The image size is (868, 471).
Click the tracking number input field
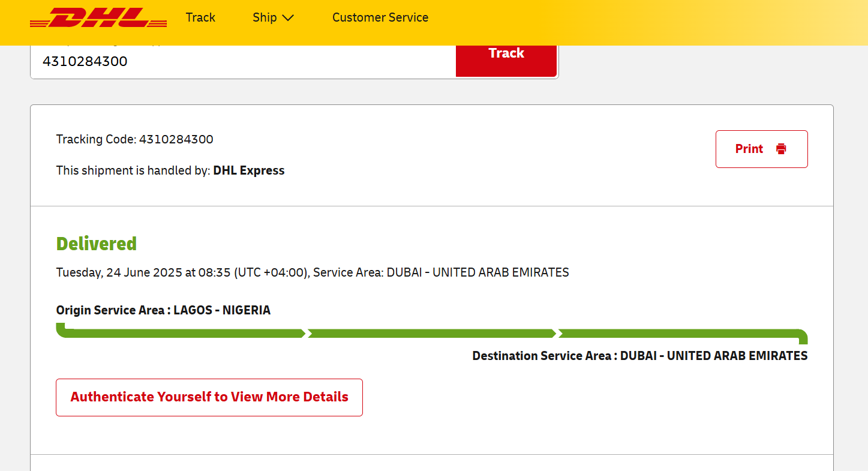pos(243,61)
